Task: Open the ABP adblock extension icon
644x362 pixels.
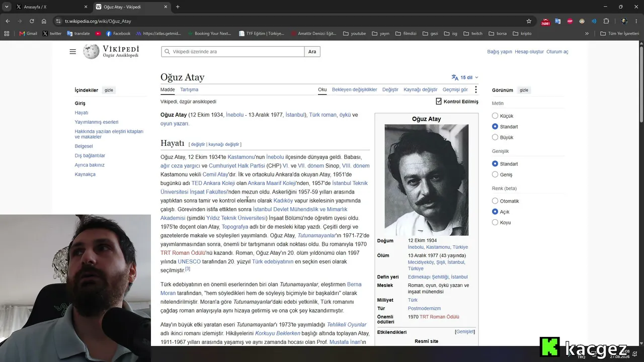Action: [x=570, y=21]
